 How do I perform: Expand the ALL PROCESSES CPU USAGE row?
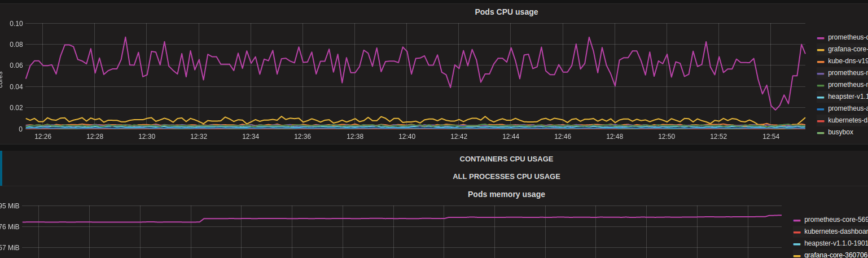click(x=506, y=177)
